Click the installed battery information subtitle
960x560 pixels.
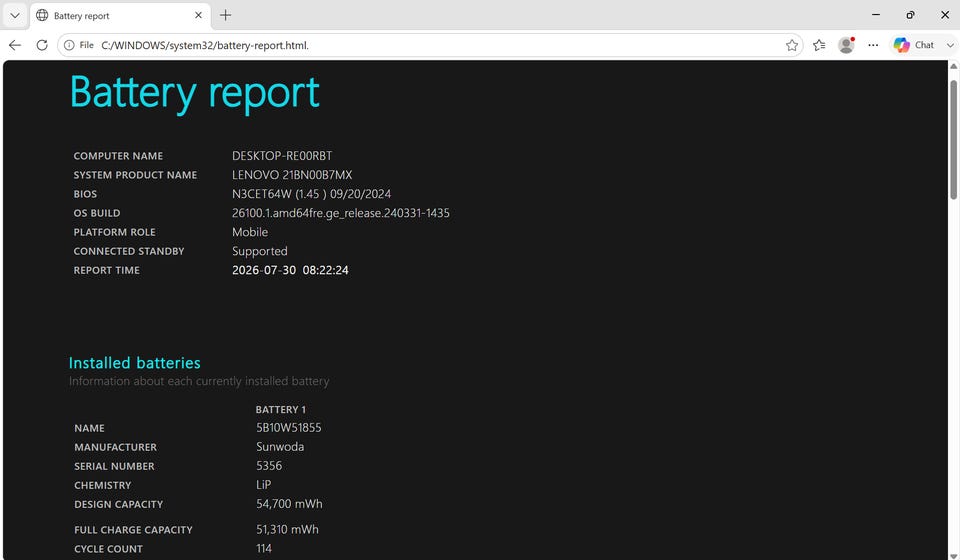pyautogui.click(x=199, y=381)
